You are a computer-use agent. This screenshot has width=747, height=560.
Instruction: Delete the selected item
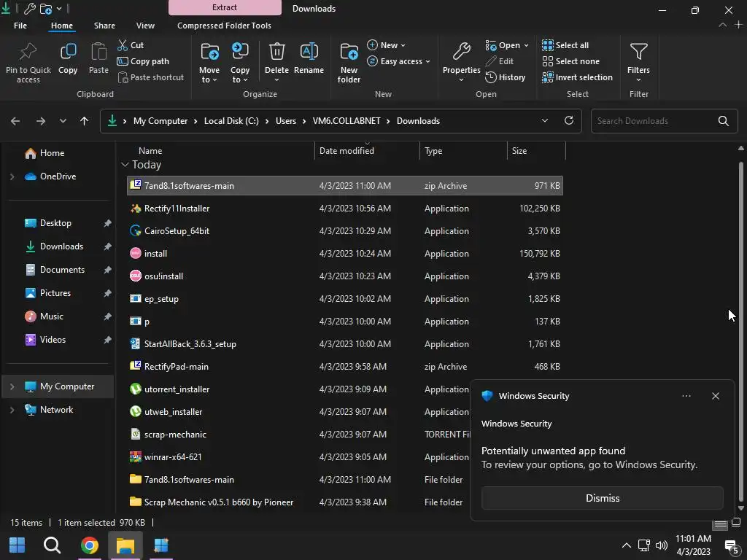276,62
